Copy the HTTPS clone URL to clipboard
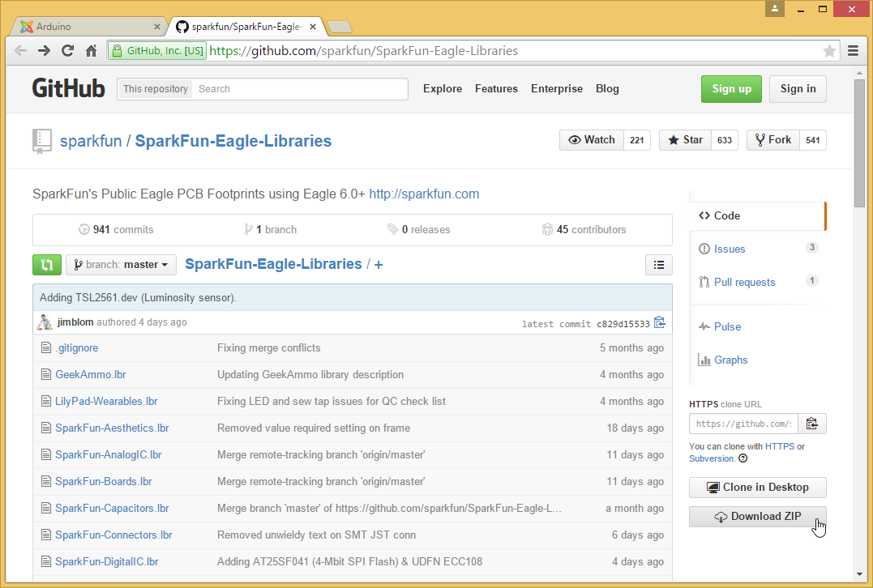 [812, 424]
